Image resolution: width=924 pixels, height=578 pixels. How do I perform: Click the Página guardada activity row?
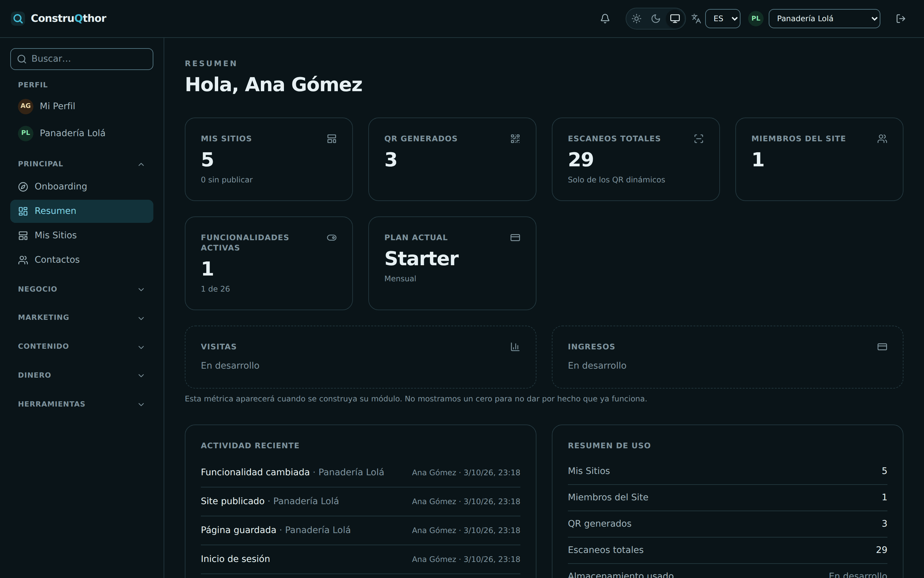(360, 530)
